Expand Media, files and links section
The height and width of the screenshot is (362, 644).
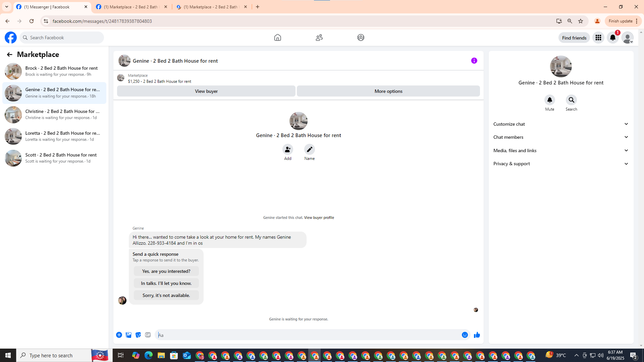pyautogui.click(x=561, y=150)
